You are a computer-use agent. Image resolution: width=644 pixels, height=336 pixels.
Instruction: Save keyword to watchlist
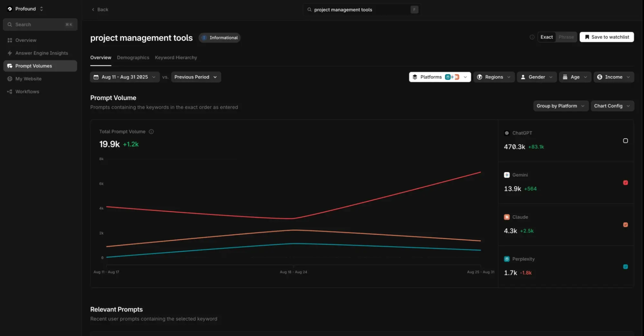tap(607, 37)
